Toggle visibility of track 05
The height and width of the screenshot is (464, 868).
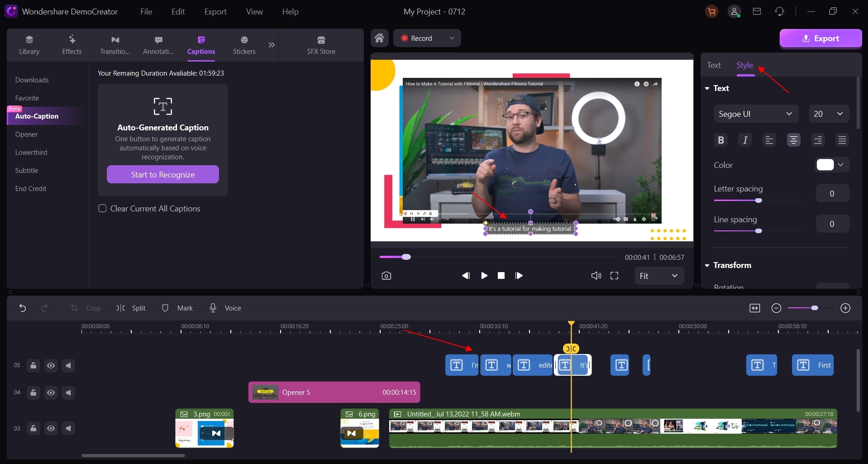pyautogui.click(x=51, y=365)
